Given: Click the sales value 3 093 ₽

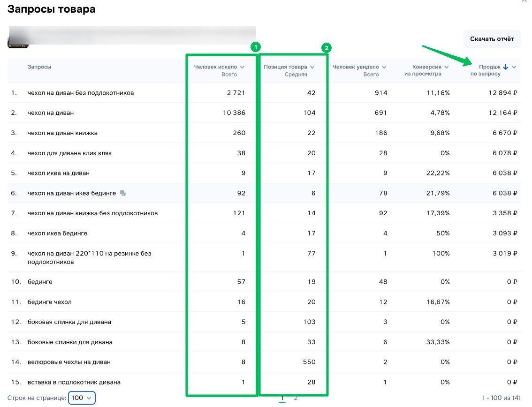Looking at the screenshot, I should click(505, 233).
